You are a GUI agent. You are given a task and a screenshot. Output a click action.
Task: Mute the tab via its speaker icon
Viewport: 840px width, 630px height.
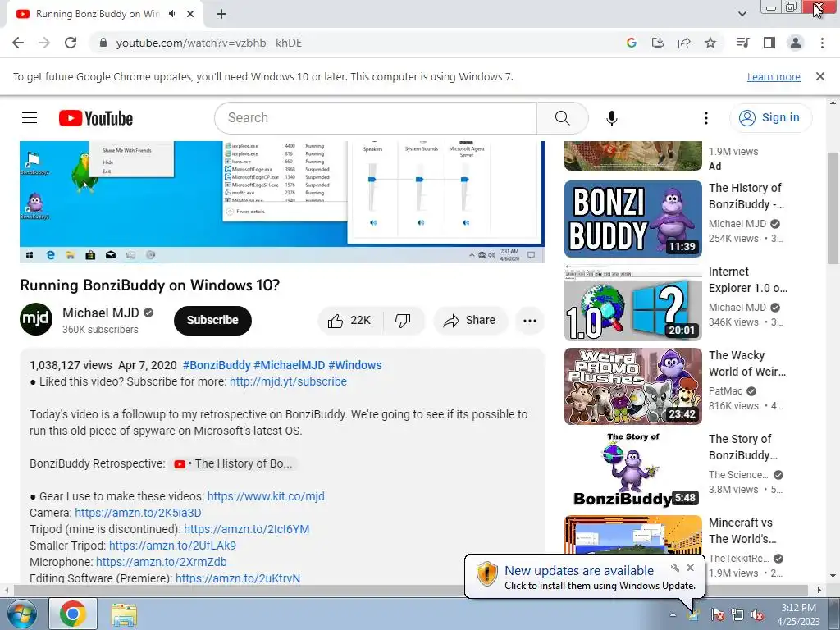pyautogui.click(x=172, y=14)
